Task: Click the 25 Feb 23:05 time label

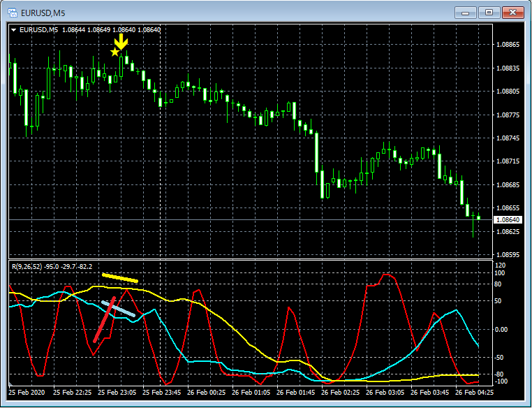Action: pyautogui.click(x=117, y=393)
